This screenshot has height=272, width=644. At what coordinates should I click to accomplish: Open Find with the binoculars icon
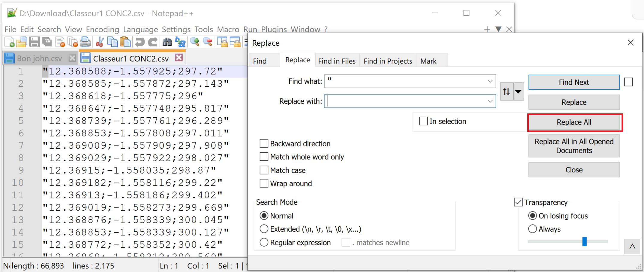pyautogui.click(x=167, y=42)
